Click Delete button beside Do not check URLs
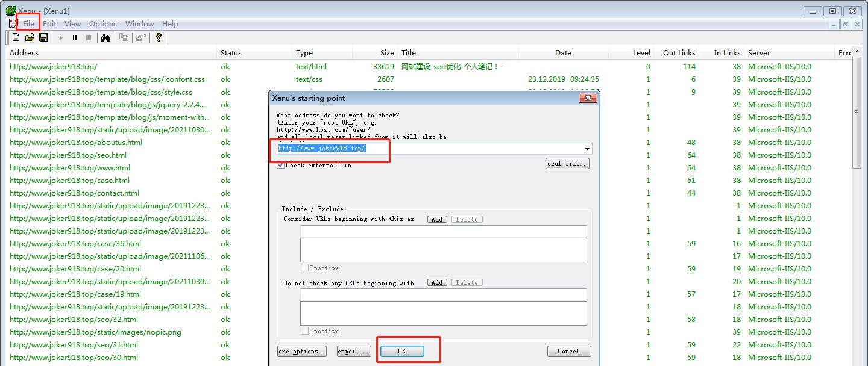The width and height of the screenshot is (868, 366). coord(467,282)
